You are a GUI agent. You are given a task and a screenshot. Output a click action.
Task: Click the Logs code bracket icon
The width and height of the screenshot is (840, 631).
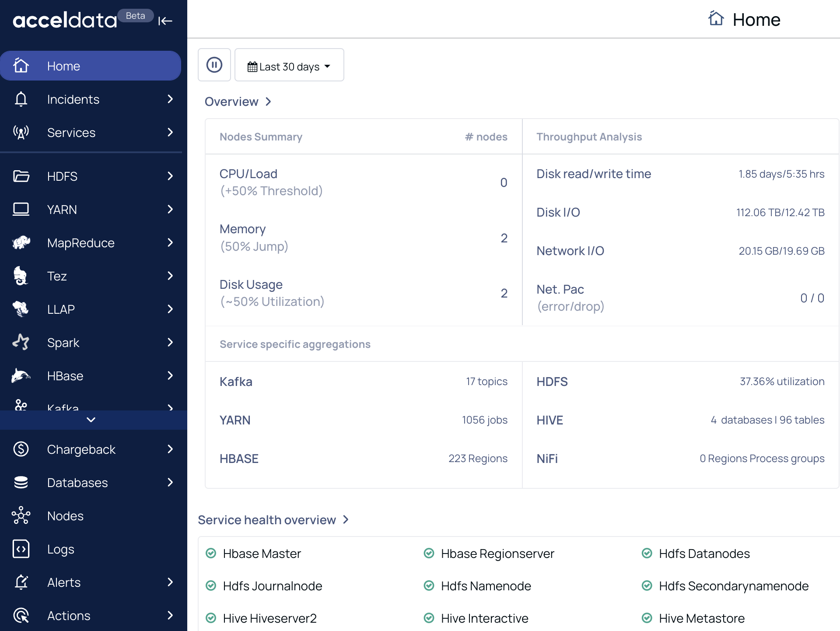pyautogui.click(x=21, y=549)
